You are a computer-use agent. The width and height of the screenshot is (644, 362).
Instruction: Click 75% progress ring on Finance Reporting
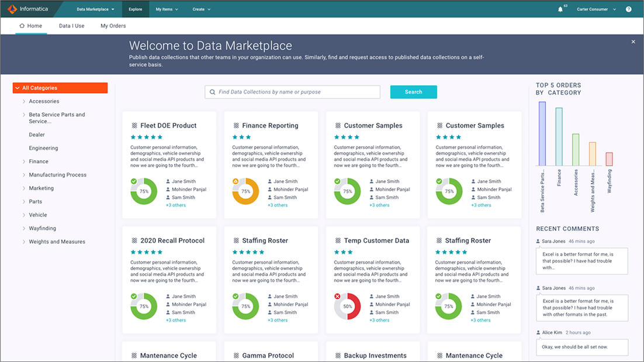click(x=245, y=191)
